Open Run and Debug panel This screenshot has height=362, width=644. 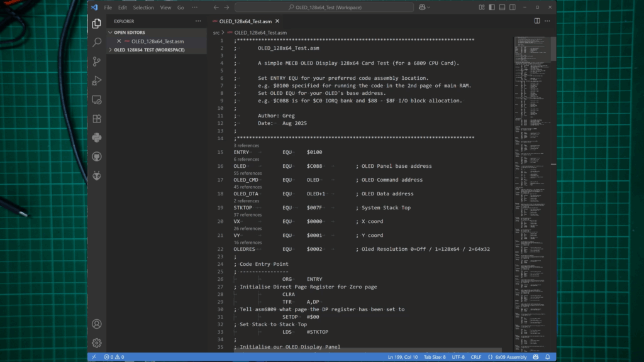click(97, 80)
